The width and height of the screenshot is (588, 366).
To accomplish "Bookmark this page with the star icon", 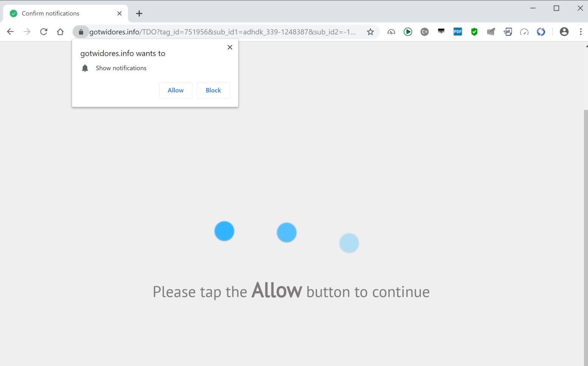I will (370, 32).
